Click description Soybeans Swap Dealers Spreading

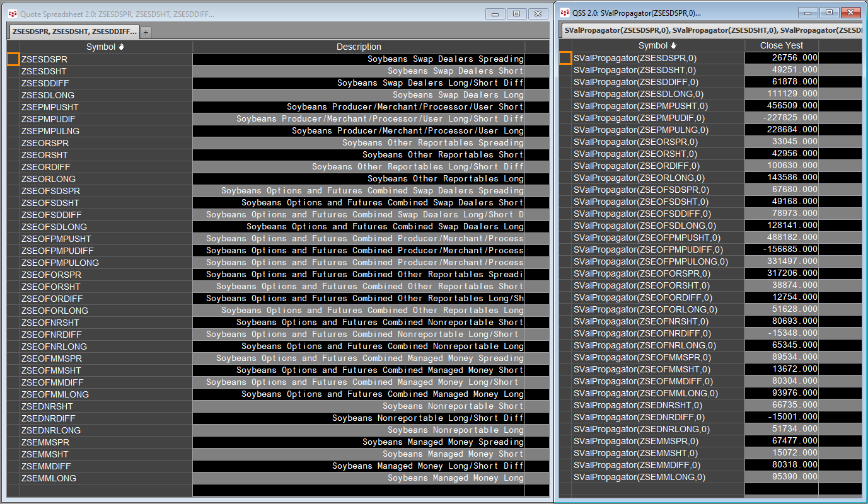359,59
